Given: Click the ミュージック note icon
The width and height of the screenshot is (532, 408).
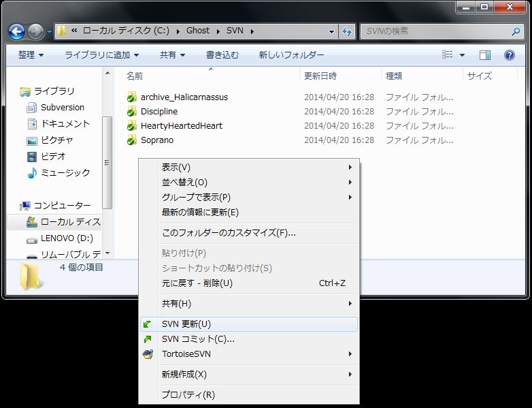Looking at the screenshot, I should tap(32, 173).
